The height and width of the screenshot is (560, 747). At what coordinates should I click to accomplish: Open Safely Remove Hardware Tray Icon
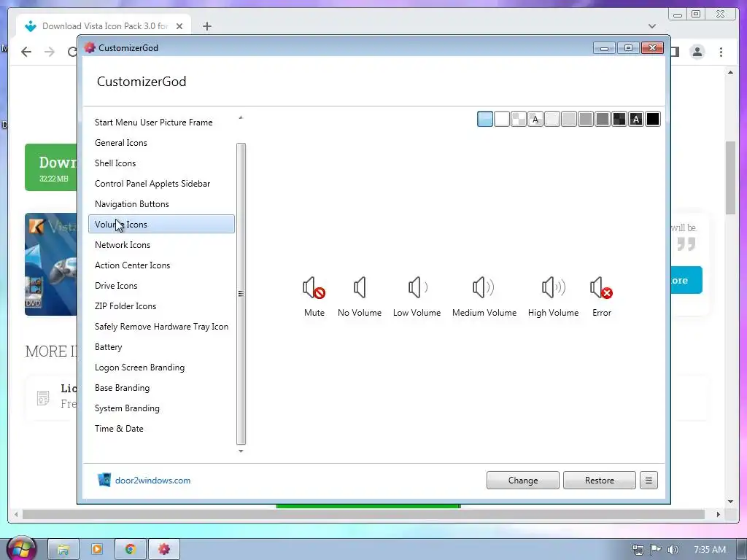(x=161, y=327)
